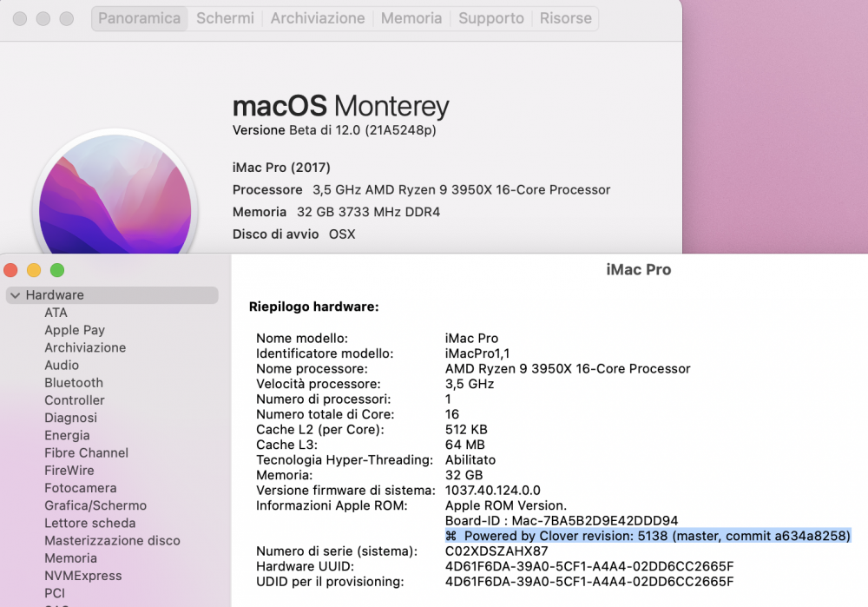Screen dimensions: 868x607
Task: Close the System Information window via red button
Action: click(x=10, y=270)
